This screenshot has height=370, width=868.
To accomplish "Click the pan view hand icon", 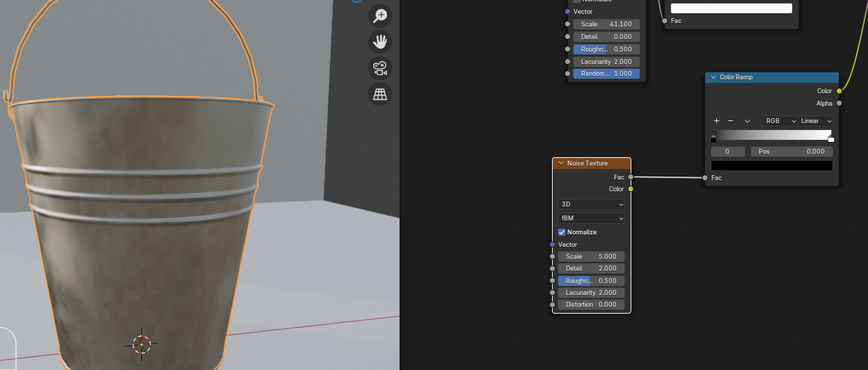I will [x=380, y=42].
